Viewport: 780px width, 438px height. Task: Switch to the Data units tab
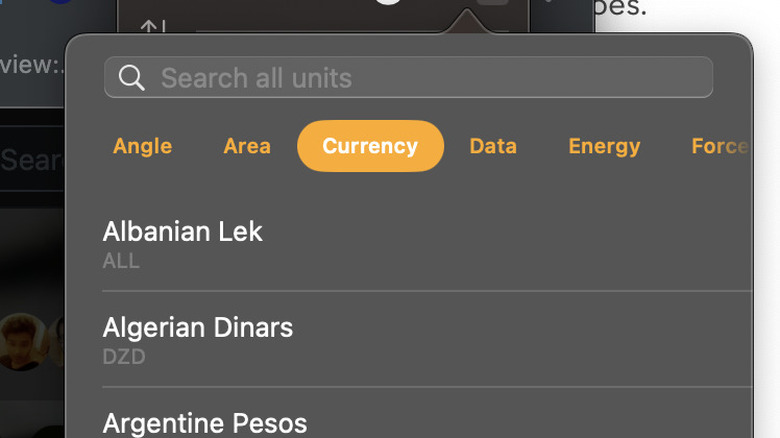[493, 146]
